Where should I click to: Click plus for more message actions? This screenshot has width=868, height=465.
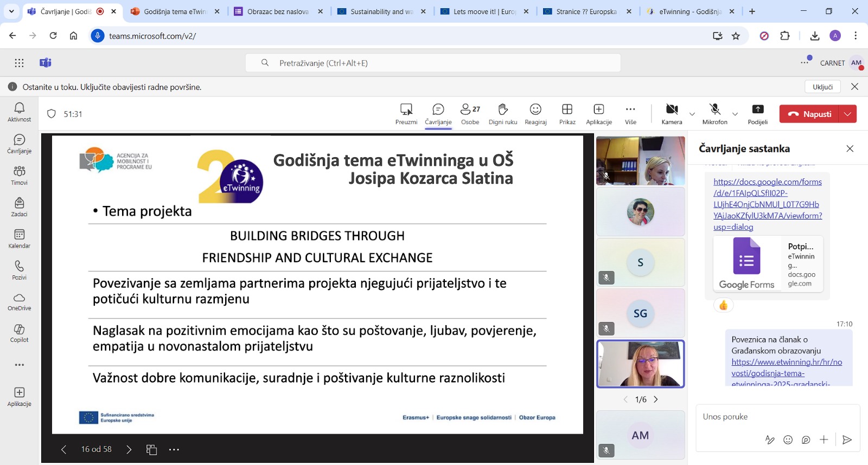click(824, 440)
